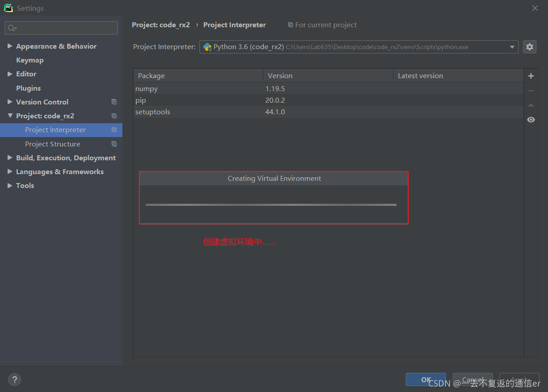Select the numpy package row
548x392 pixels.
pos(328,88)
